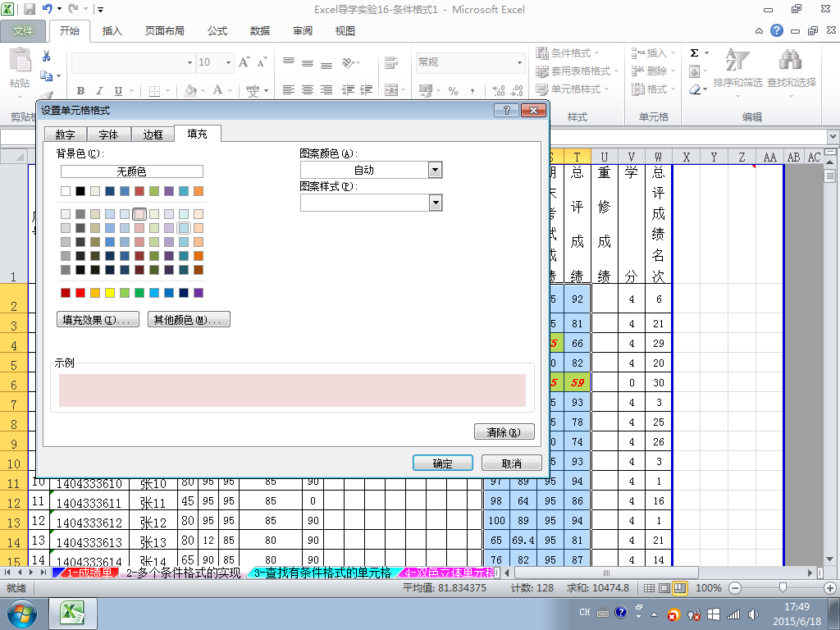This screenshot has width=840, height=630.
Task: Select 无颜色 no color button
Action: tap(132, 171)
